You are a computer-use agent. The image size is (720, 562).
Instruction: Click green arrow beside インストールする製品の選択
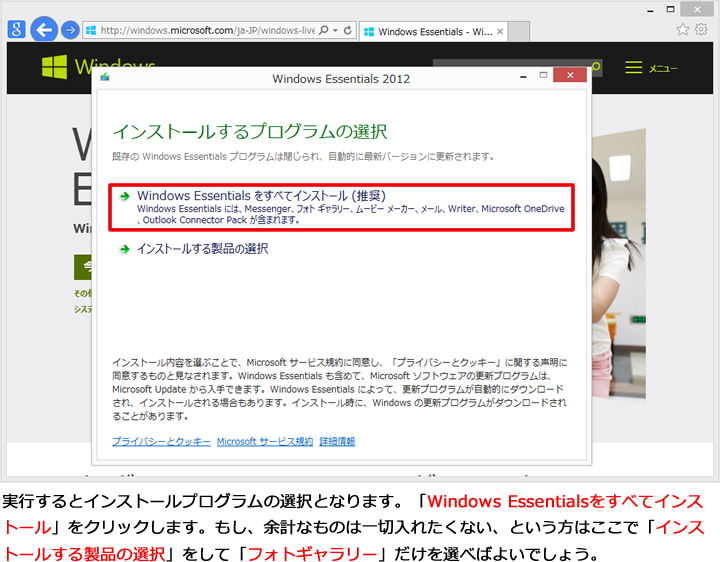point(124,249)
